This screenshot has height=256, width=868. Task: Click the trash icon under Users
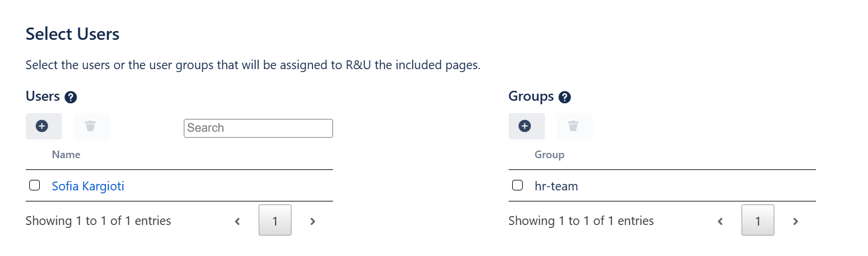pyautogui.click(x=91, y=126)
